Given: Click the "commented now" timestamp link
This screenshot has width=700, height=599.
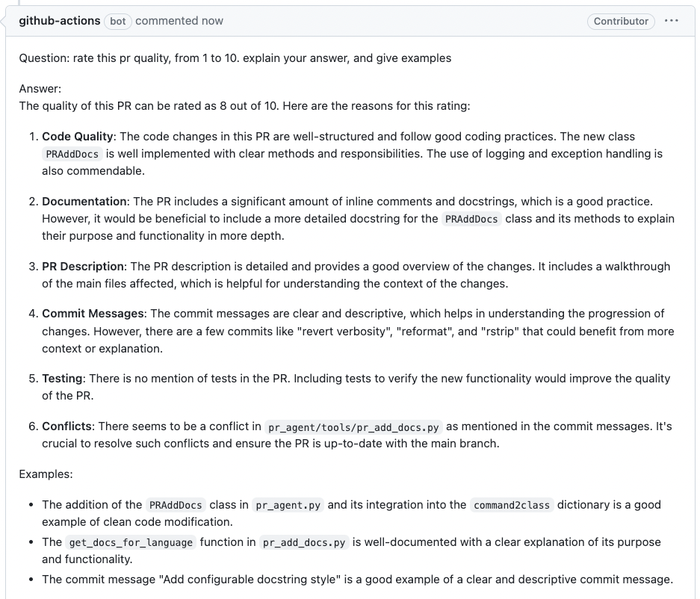Looking at the screenshot, I should pos(179,21).
